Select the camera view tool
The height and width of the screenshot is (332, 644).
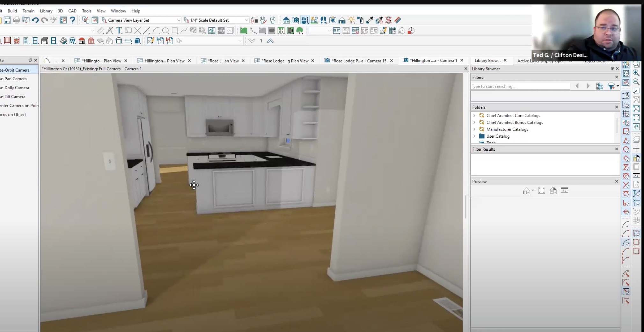(295, 20)
